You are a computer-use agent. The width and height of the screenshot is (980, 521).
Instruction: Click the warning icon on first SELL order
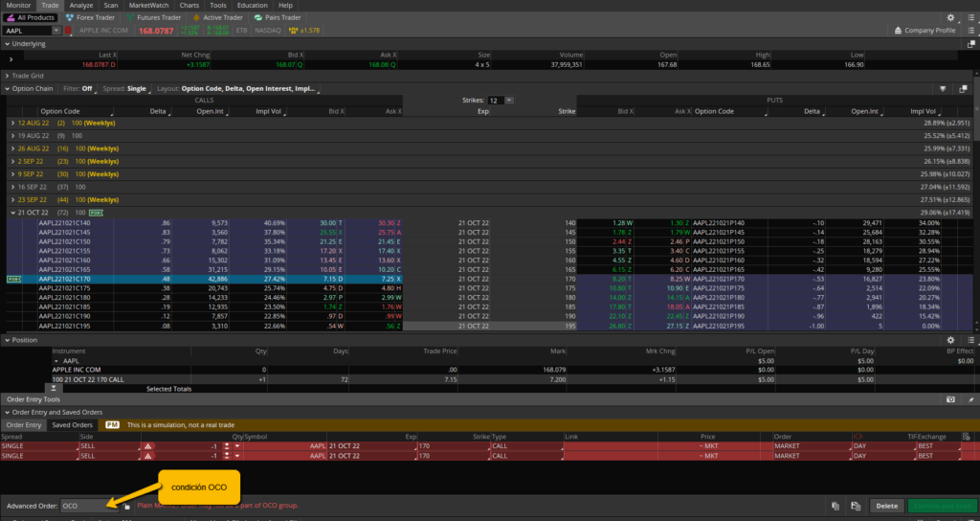tap(147, 446)
